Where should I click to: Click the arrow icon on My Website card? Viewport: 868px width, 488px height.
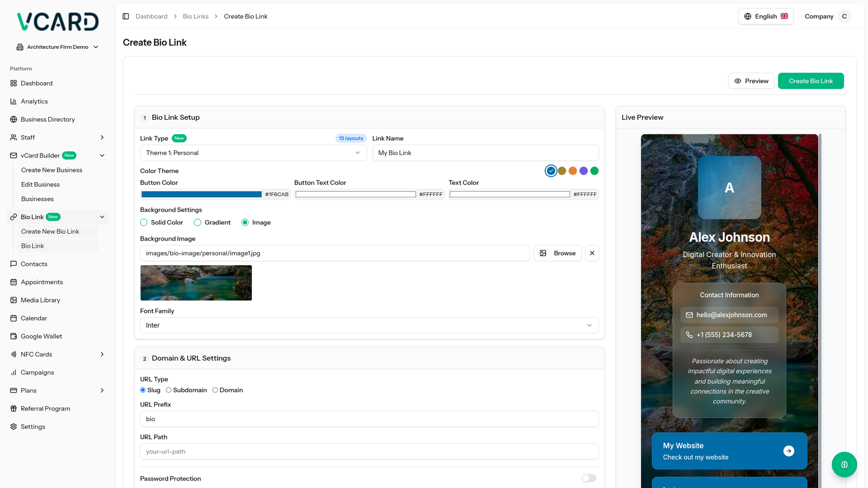pyautogui.click(x=789, y=451)
